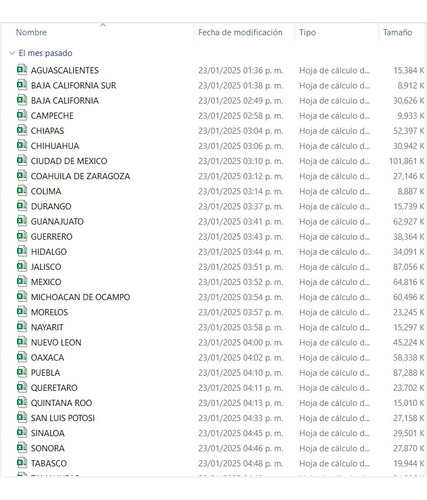Sort by the Nombre column header

(x=31, y=32)
